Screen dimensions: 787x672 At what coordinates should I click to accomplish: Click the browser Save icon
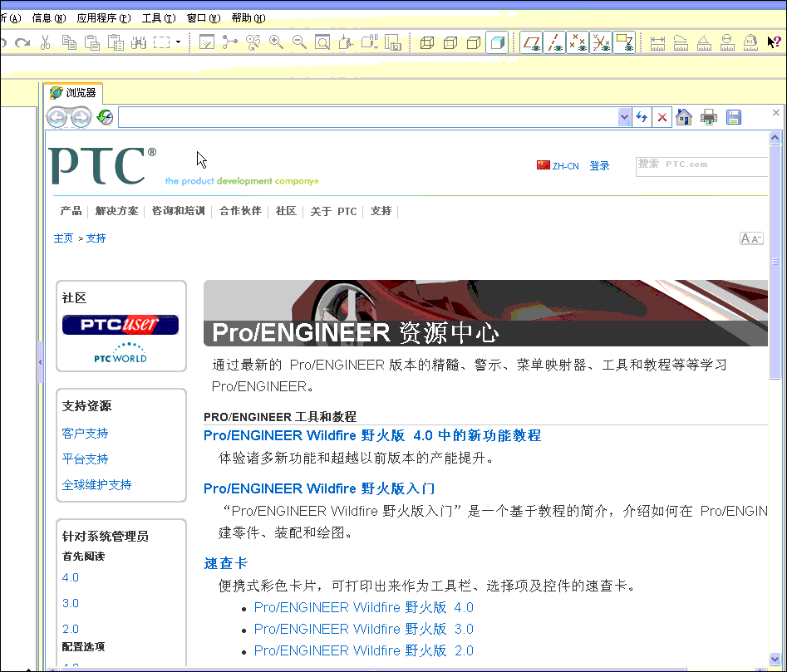(x=733, y=117)
